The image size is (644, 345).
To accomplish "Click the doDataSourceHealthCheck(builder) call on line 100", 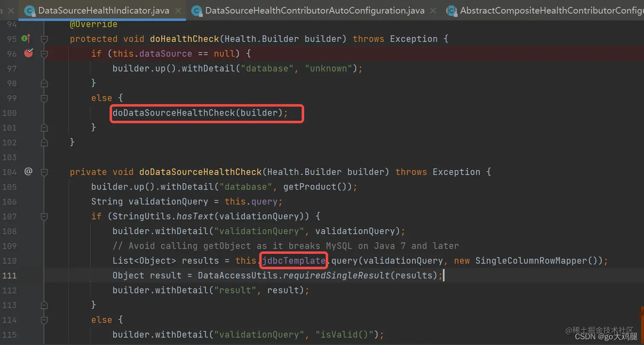I will coord(198,113).
